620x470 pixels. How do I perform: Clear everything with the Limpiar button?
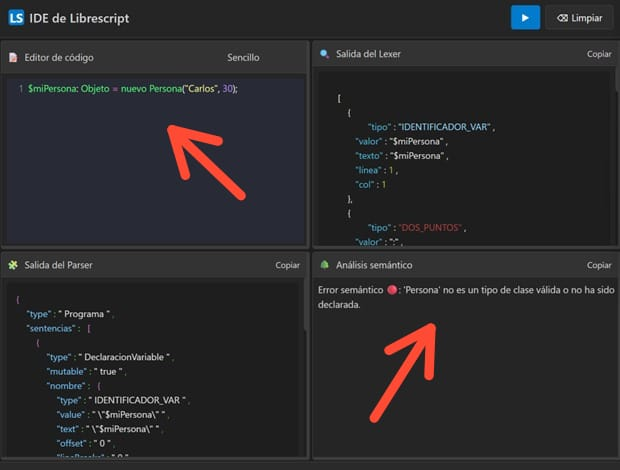pyautogui.click(x=579, y=18)
